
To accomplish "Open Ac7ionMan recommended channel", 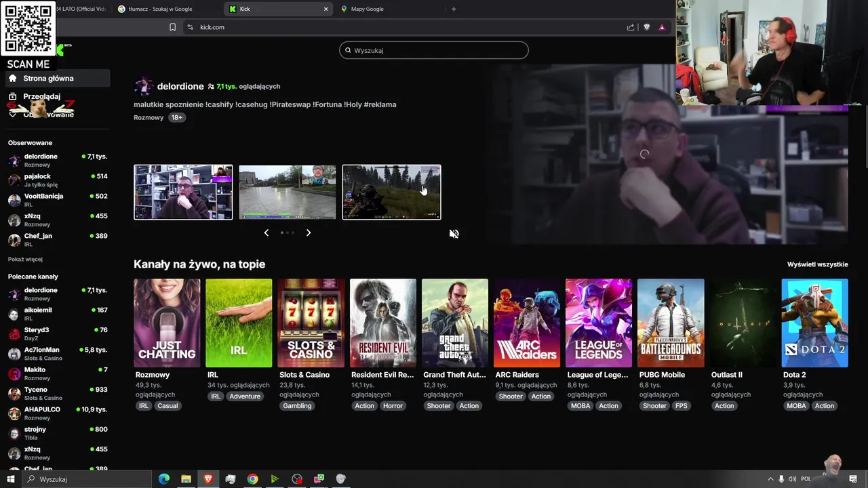I will pyautogui.click(x=58, y=353).
